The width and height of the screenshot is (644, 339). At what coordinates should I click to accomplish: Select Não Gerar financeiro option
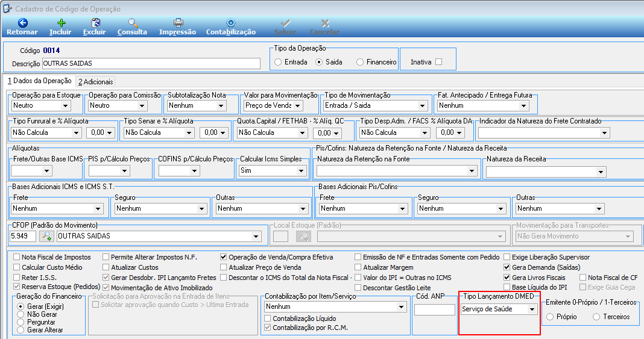pyautogui.click(x=21, y=314)
